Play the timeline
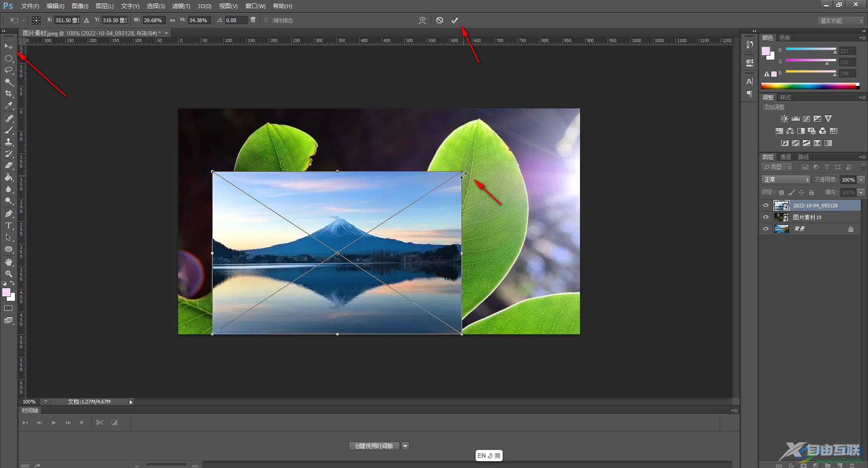 (54, 423)
